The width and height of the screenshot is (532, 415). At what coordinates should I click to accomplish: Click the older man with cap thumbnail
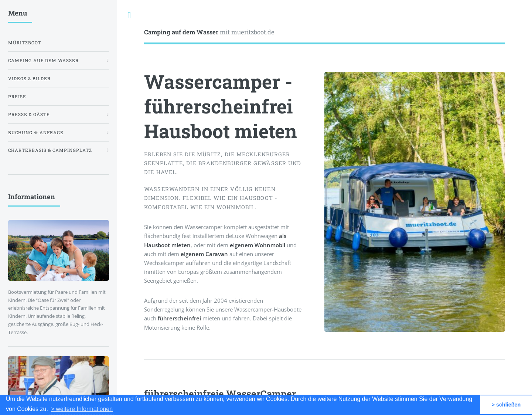(58, 375)
